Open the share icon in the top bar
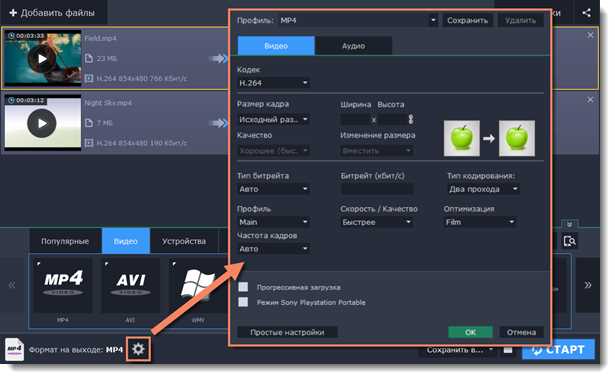 point(586,13)
